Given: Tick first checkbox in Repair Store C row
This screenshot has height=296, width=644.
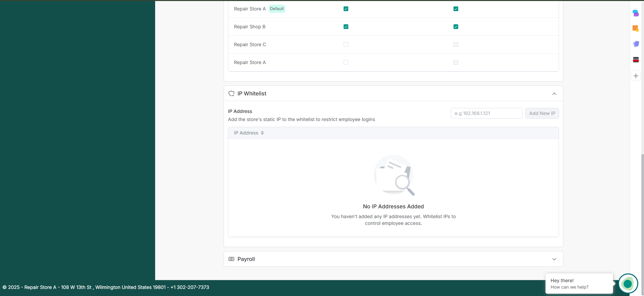Looking at the screenshot, I should [x=346, y=45].
